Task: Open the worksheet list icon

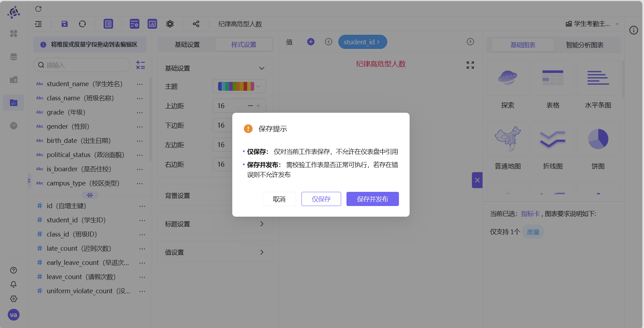Action: (108, 24)
